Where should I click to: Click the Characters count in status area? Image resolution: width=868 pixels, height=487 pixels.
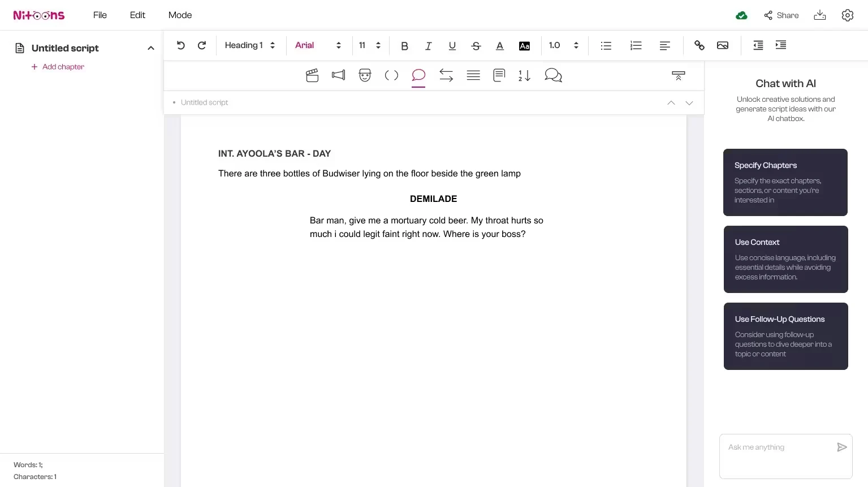click(35, 477)
